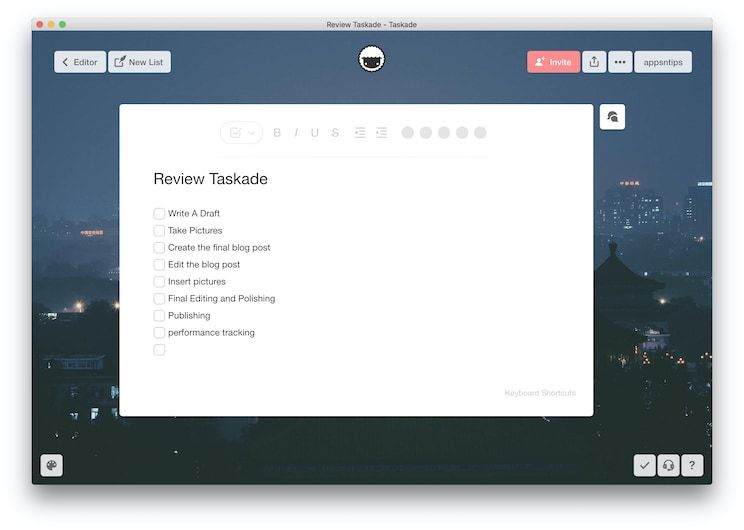Viewport: 744px width, 530px height.
Task: Check off the "Write A Draft" task
Action: tap(159, 213)
